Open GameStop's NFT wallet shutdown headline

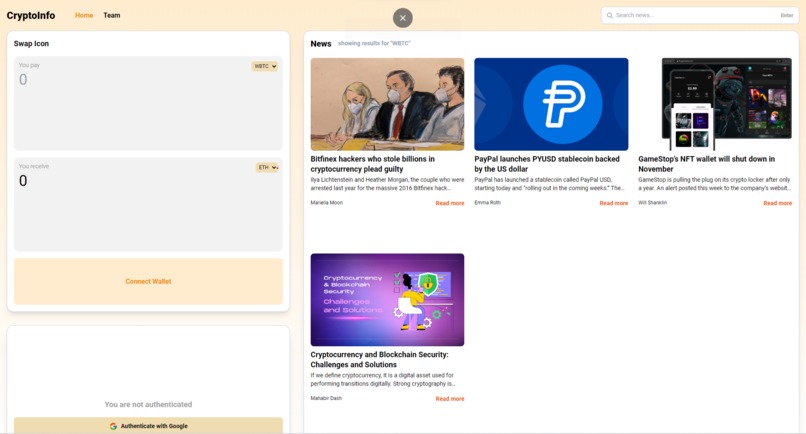(706, 164)
